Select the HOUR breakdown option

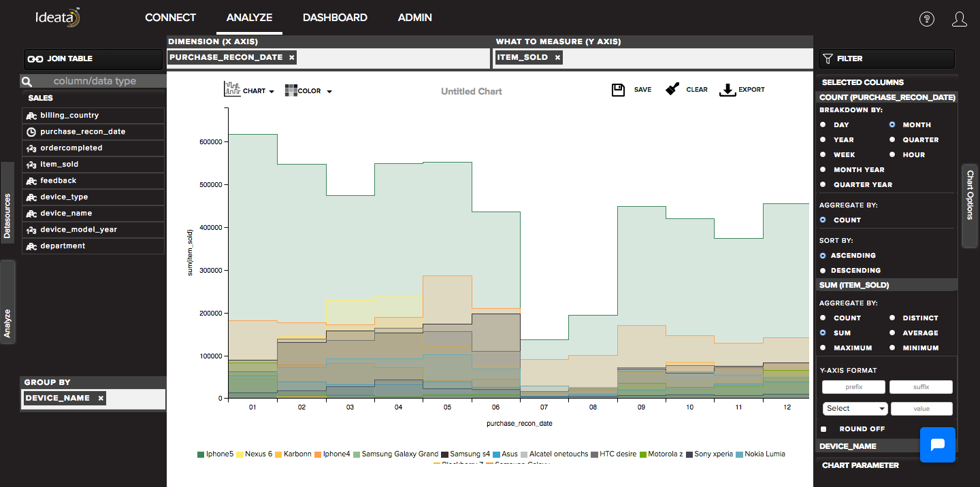pyautogui.click(x=892, y=155)
